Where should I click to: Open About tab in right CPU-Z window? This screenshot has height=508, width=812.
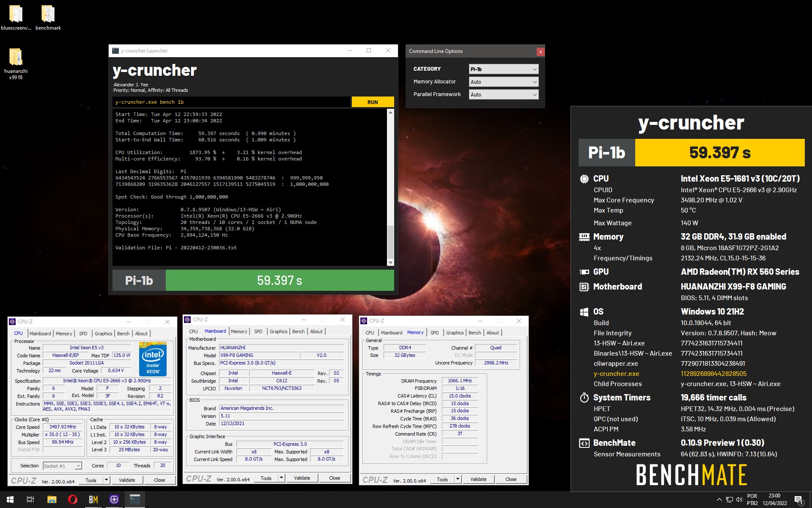click(x=492, y=333)
